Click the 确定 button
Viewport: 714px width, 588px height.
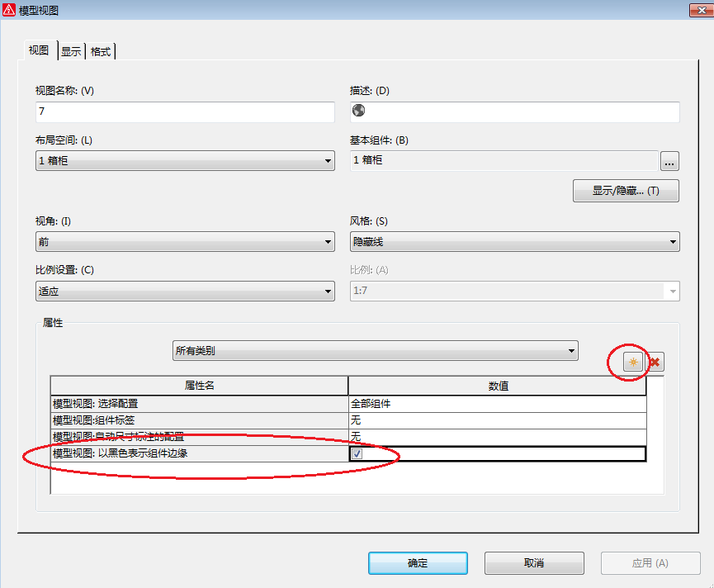tap(418, 563)
